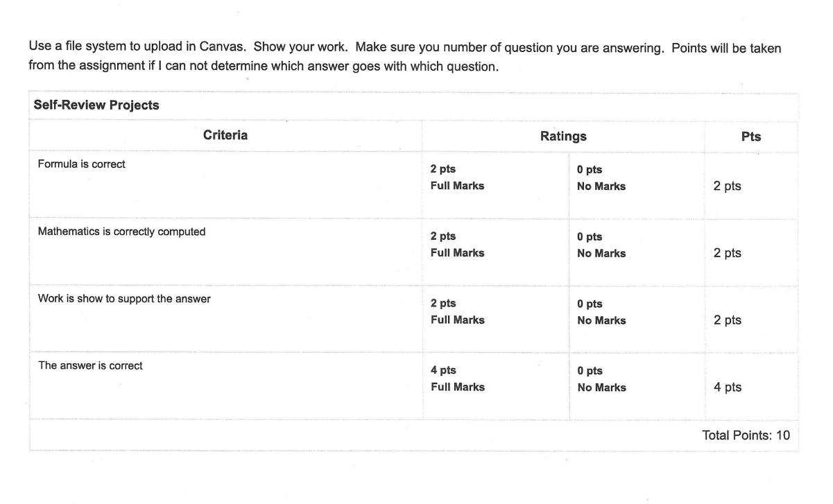Select the 'Self-Review Projects' rubric title

point(96,105)
